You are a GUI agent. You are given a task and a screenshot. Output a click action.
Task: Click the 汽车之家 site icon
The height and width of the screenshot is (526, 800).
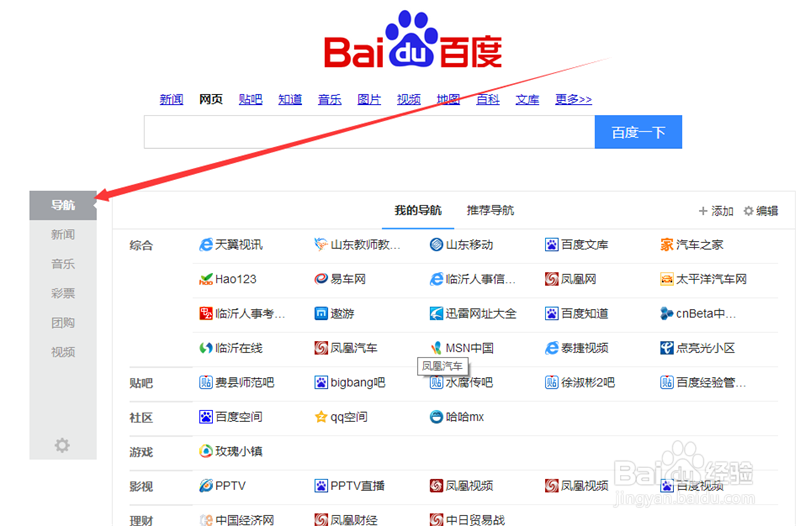click(667, 245)
